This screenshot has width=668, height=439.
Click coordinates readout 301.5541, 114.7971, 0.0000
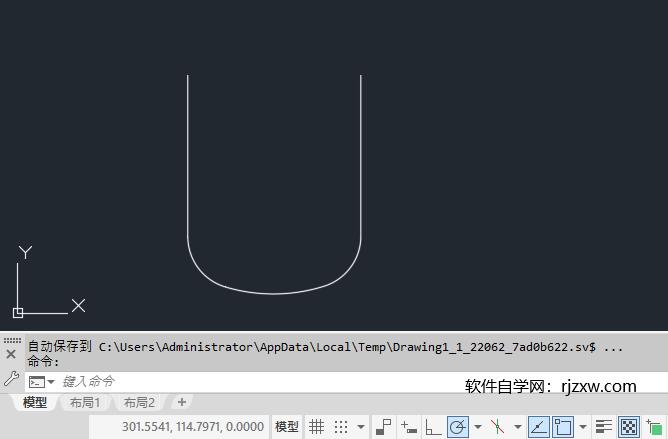[x=193, y=427]
